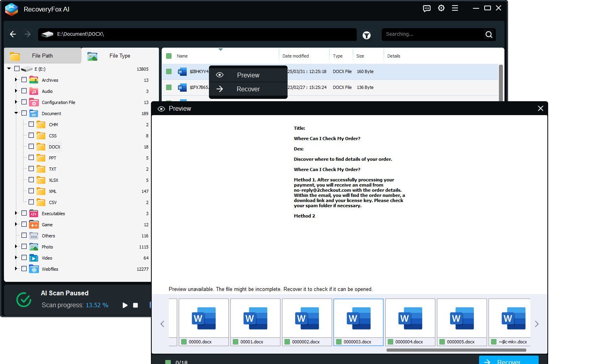Choose Recover from the context menu
The image size is (599, 364).
(x=248, y=89)
